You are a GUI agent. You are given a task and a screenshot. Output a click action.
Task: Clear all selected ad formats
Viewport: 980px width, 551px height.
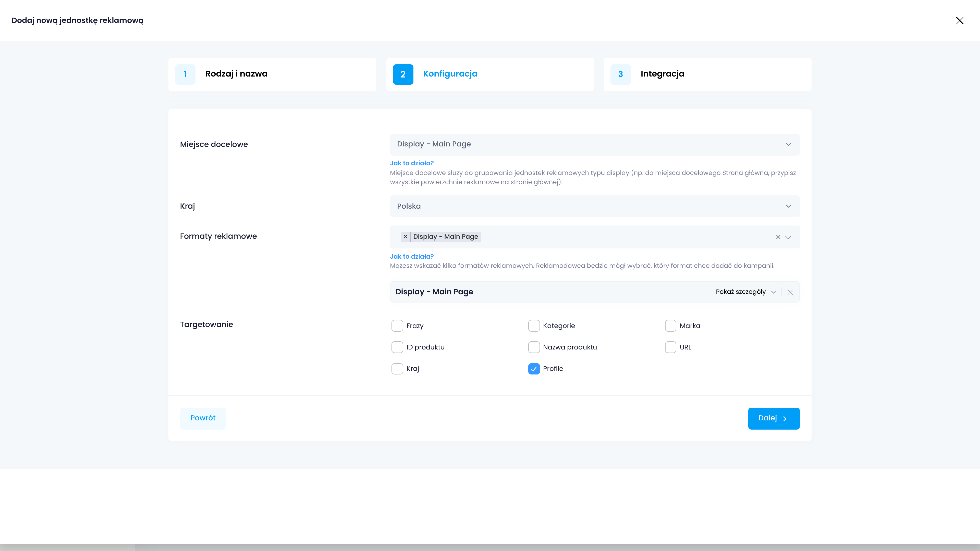778,237
